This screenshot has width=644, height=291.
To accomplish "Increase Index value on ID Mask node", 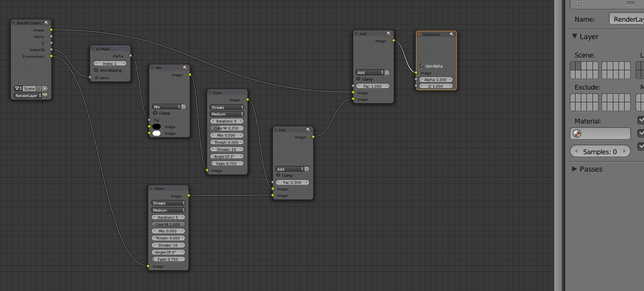I will (x=124, y=64).
